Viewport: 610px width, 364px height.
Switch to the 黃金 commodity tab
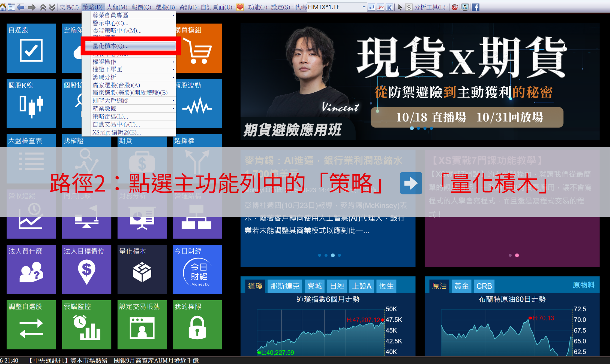point(461,286)
